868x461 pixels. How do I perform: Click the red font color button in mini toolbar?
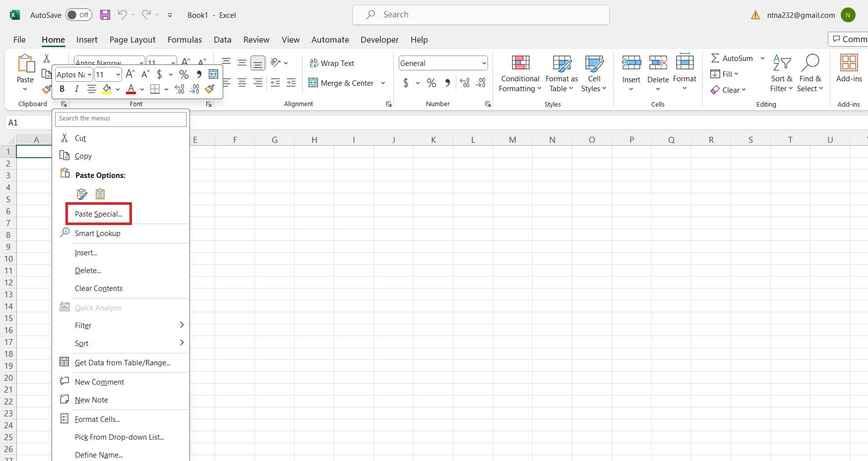click(131, 89)
